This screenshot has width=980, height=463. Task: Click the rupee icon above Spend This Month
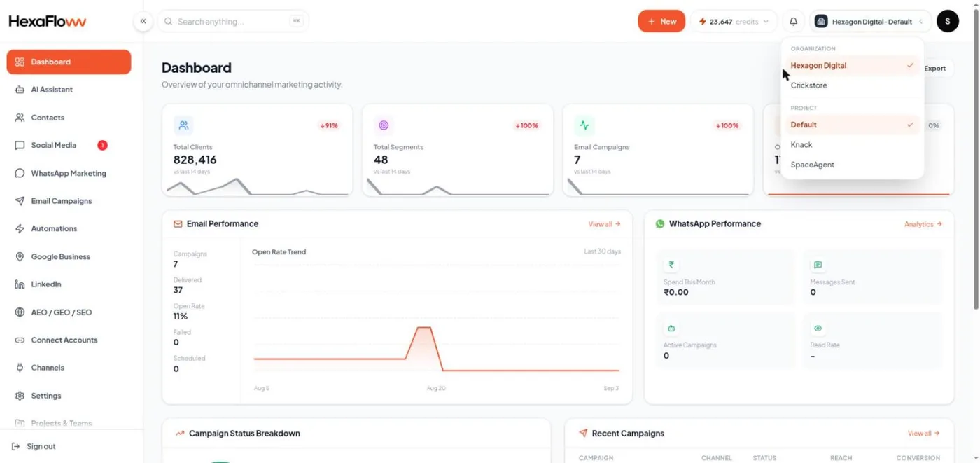tap(671, 265)
